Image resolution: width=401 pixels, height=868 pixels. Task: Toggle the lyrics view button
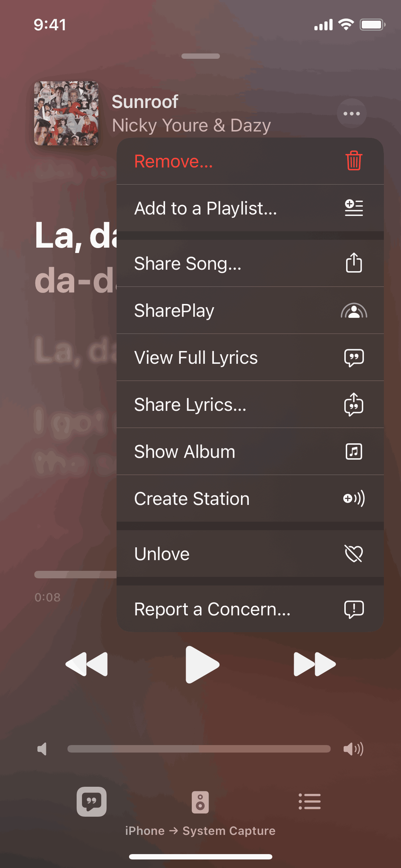92,802
